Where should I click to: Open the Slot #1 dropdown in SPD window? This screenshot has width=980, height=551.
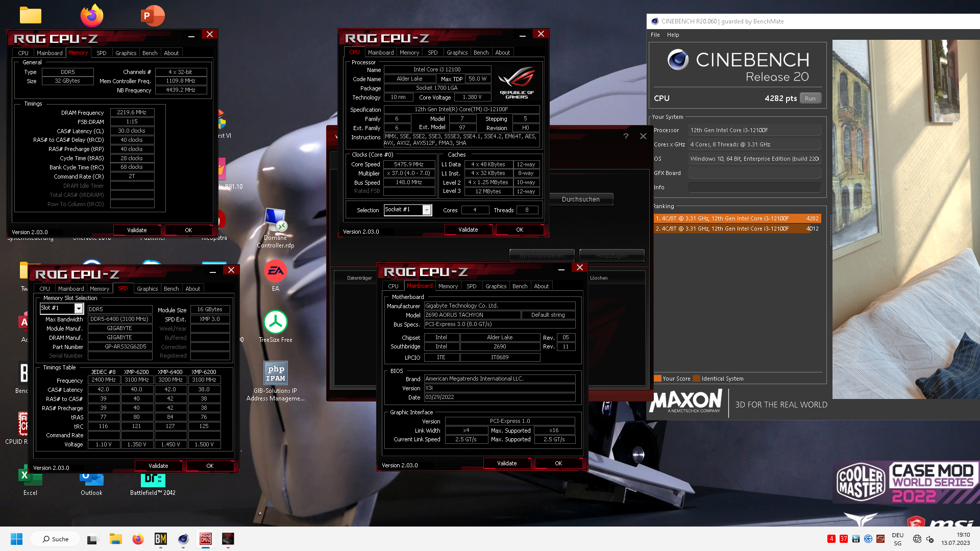pos(79,308)
